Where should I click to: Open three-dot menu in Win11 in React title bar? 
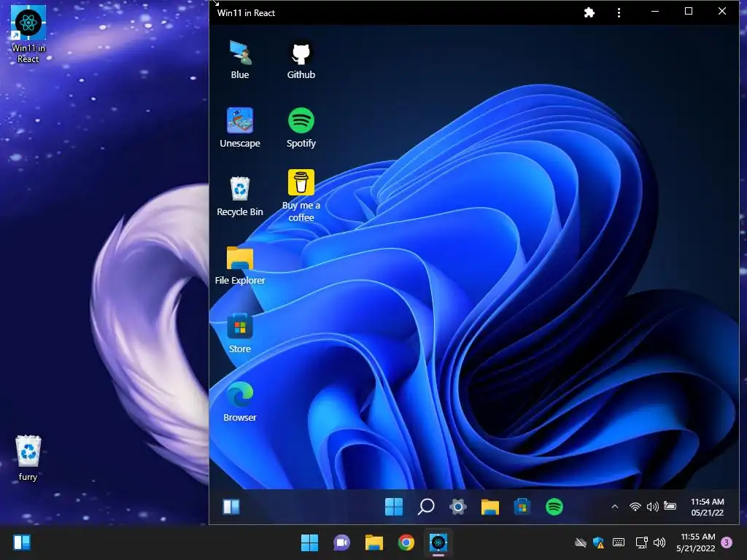click(x=619, y=13)
